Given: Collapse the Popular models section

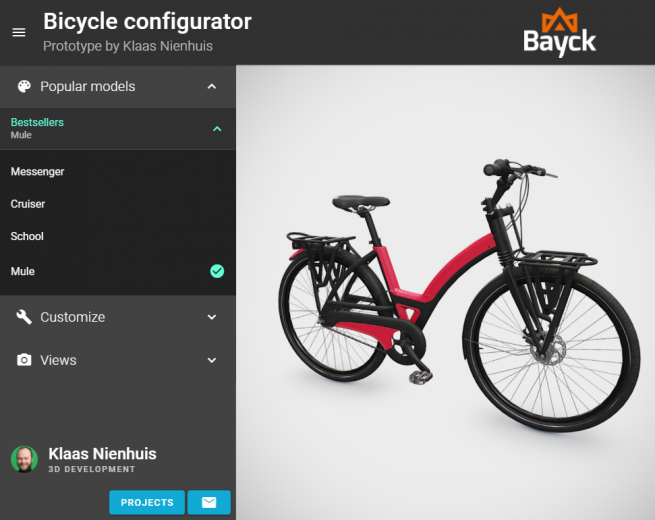Looking at the screenshot, I should pyautogui.click(x=212, y=86).
